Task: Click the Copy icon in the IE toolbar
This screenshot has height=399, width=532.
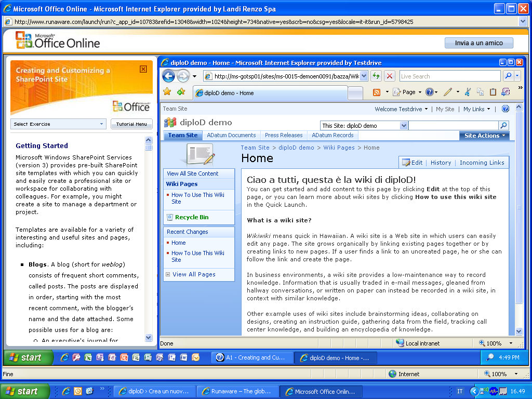Action: tap(481, 92)
